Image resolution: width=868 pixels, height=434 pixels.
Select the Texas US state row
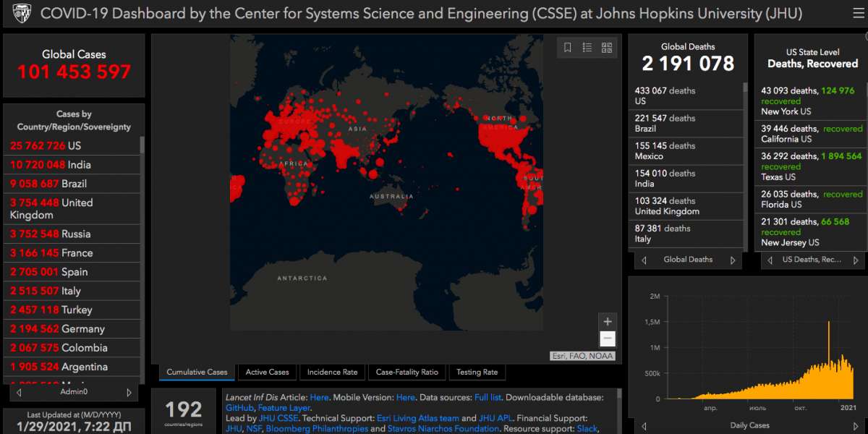810,166
